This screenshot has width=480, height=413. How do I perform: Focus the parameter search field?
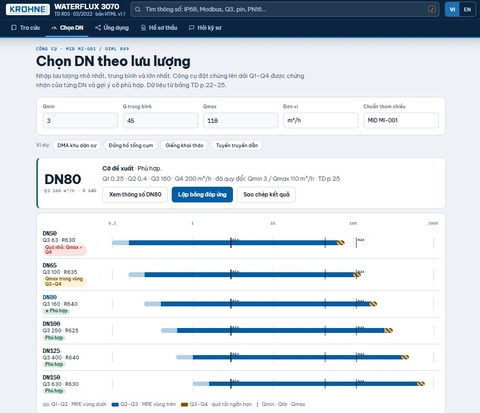[x=285, y=9]
